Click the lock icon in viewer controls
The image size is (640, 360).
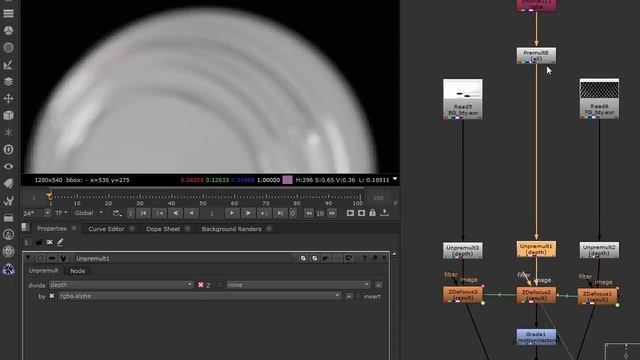(372, 213)
